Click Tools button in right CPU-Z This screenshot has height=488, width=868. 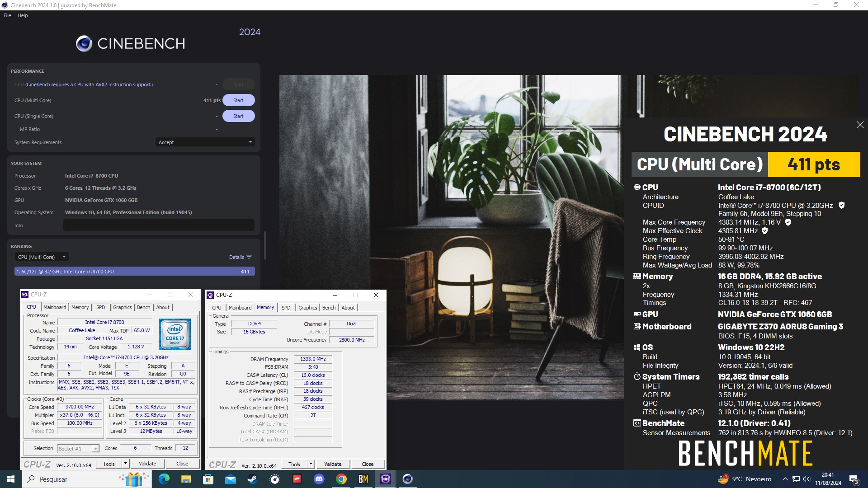tap(294, 464)
